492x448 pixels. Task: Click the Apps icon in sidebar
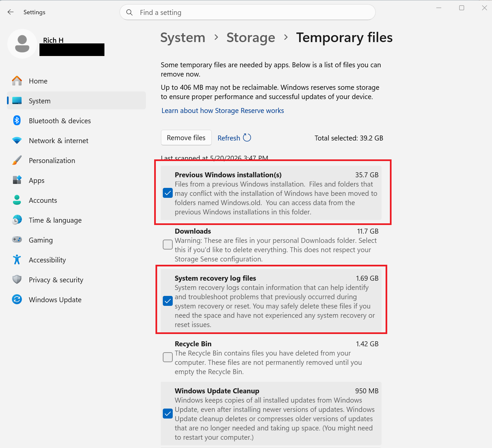click(x=17, y=180)
